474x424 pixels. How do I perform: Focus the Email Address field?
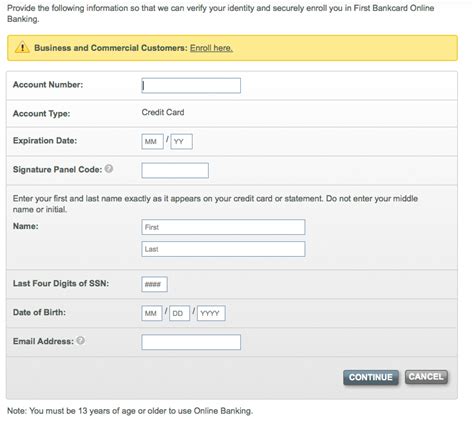tap(191, 342)
